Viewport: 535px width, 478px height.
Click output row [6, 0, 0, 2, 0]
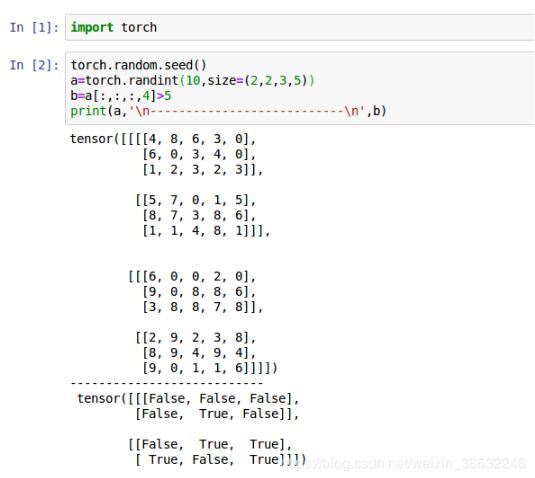click(x=192, y=276)
